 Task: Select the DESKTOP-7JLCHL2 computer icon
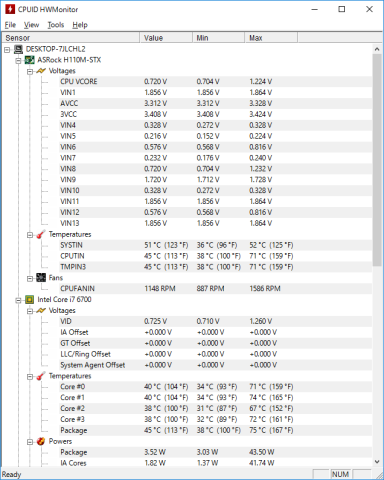click(x=18, y=49)
